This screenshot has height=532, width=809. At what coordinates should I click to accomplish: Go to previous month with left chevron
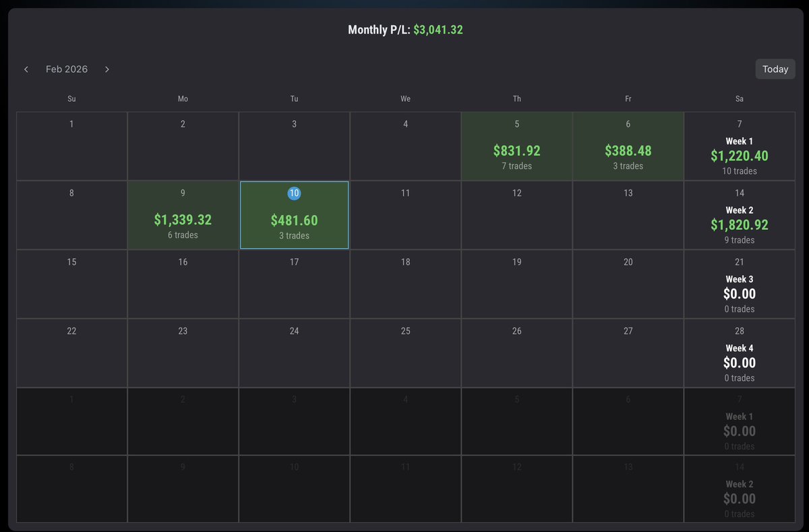[26, 69]
